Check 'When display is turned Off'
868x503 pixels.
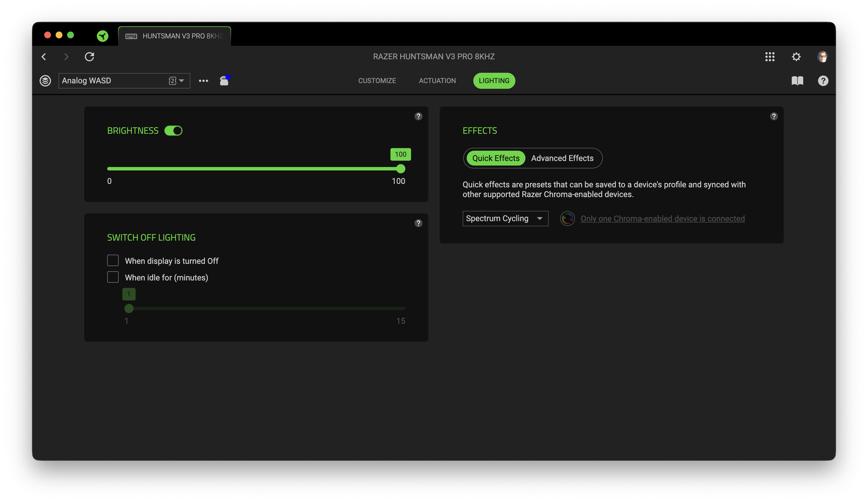pyautogui.click(x=113, y=261)
